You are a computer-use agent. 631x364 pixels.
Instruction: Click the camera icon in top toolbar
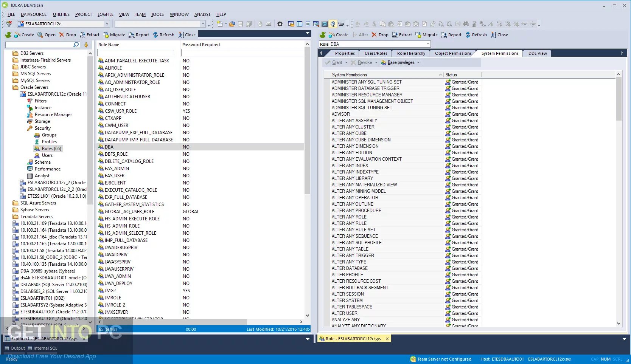(x=341, y=24)
